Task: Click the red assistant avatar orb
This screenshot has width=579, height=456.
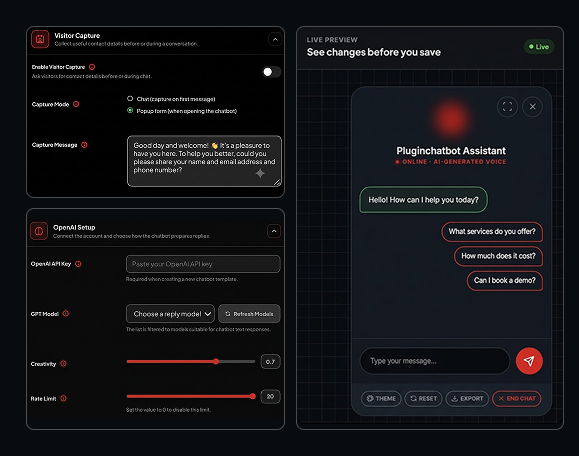Action: coord(451,119)
